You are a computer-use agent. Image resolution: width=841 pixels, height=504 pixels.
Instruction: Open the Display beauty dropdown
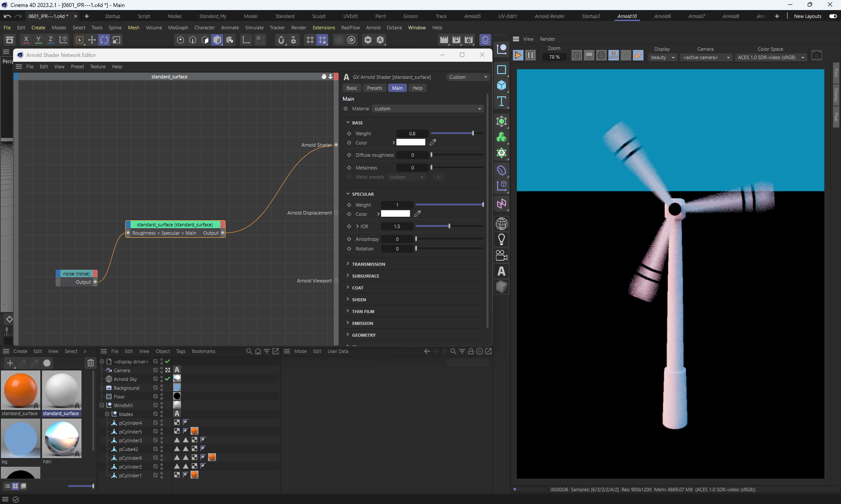pos(663,57)
